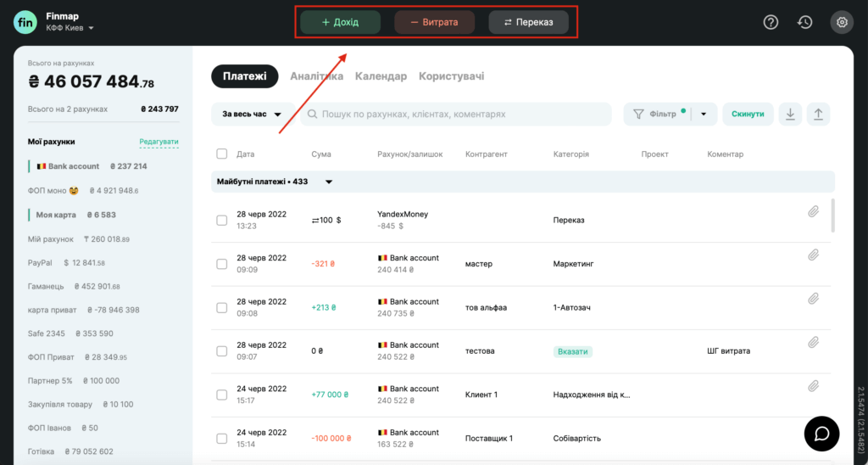The width and height of the screenshot is (868, 465).
Task: Click attachment paperclip in the тестова row
Action: [813, 342]
